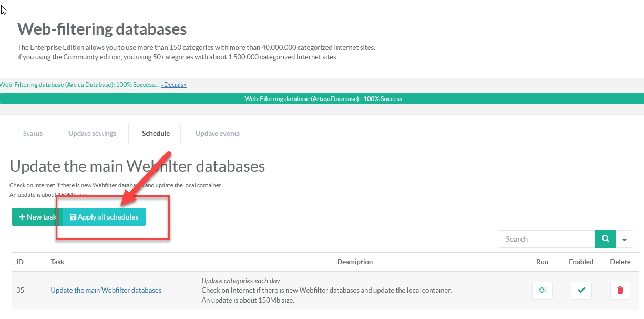Delete task 35 using the trash icon

click(x=620, y=291)
